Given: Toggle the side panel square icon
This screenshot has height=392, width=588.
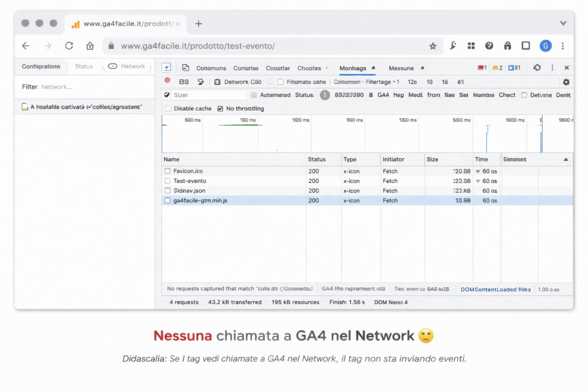Looking at the screenshot, I should click(526, 46).
